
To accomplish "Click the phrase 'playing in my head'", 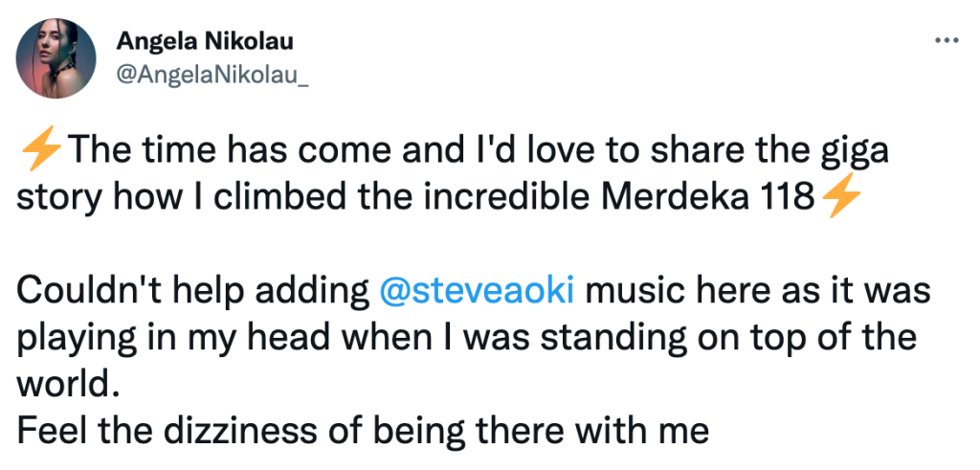I will [x=173, y=340].
